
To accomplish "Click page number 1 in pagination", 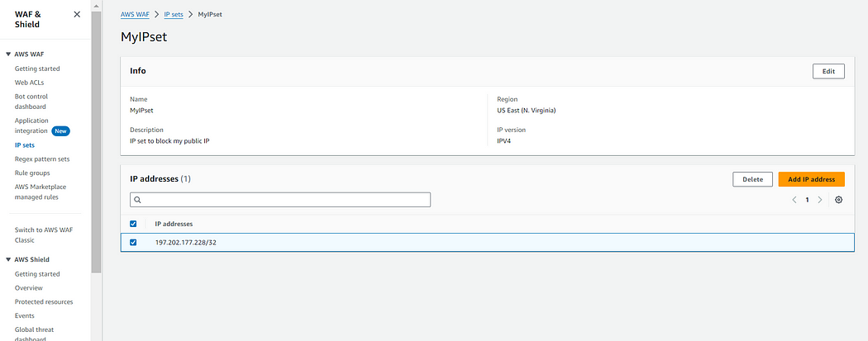I will pos(807,200).
